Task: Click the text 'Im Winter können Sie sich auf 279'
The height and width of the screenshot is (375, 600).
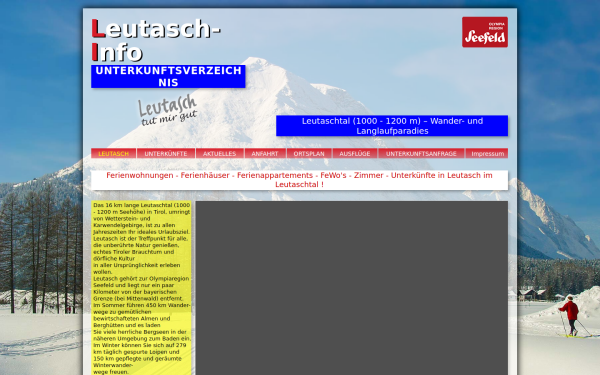Action: [140, 345]
